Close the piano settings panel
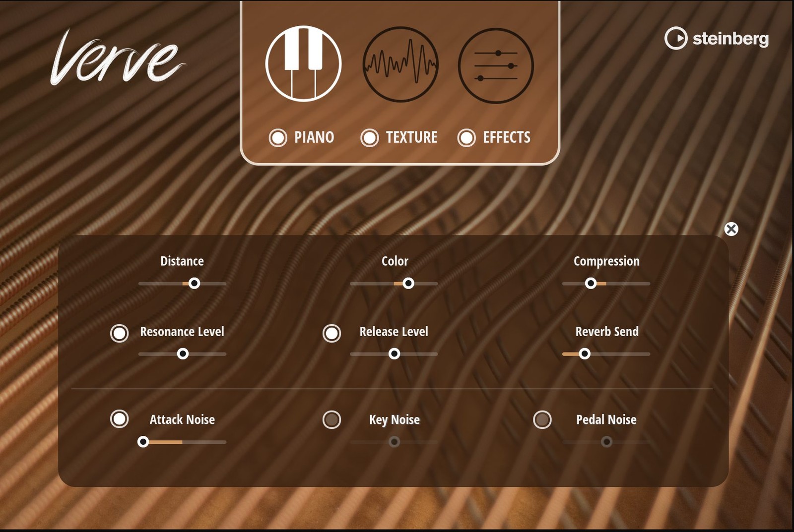The width and height of the screenshot is (794, 532). (731, 229)
